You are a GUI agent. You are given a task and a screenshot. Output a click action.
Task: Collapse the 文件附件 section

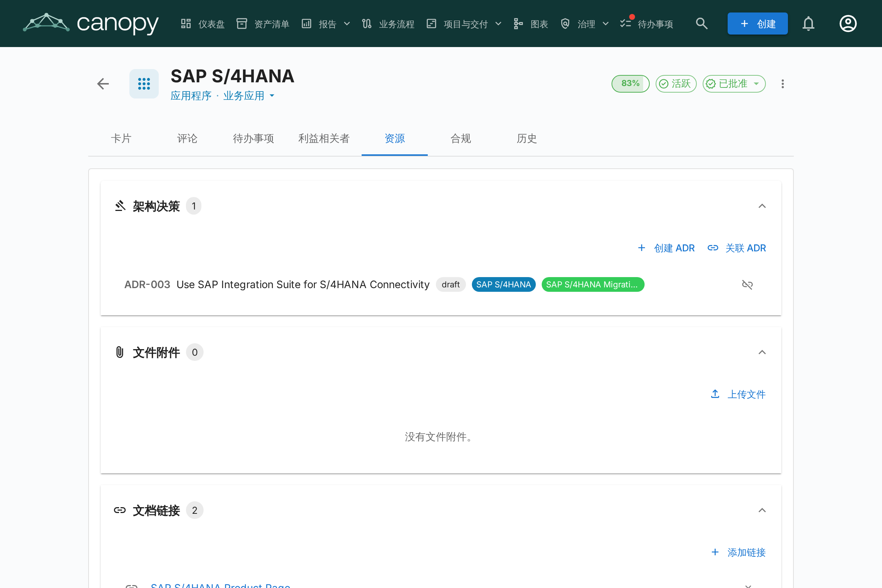(762, 352)
